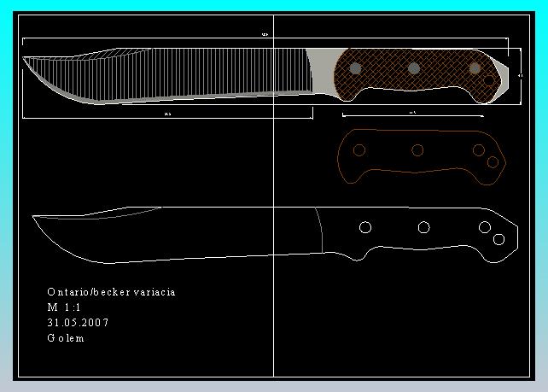
Task: Pick the middle circle in orange handle outline
Action: click(x=417, y=150)
